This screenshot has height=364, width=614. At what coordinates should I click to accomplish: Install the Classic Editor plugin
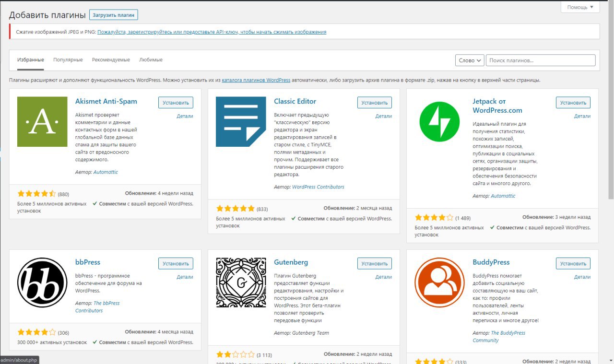coord(375,103)
